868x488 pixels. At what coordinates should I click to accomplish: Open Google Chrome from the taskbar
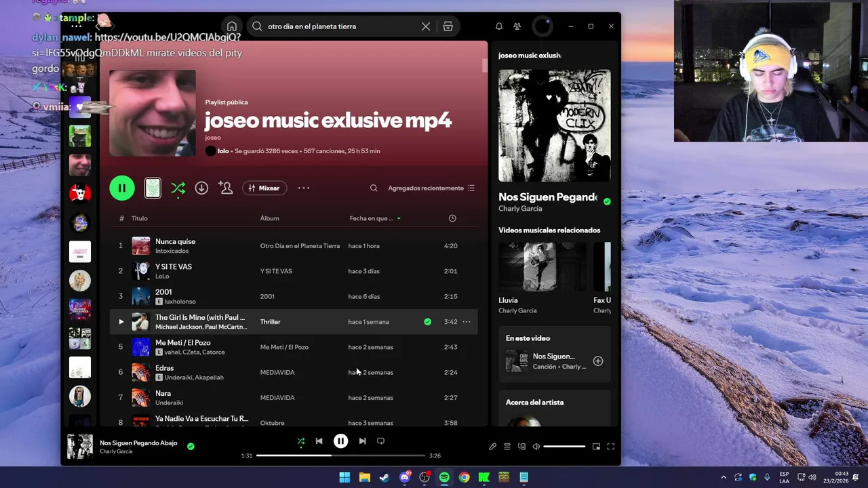click(x=464, y=477)
